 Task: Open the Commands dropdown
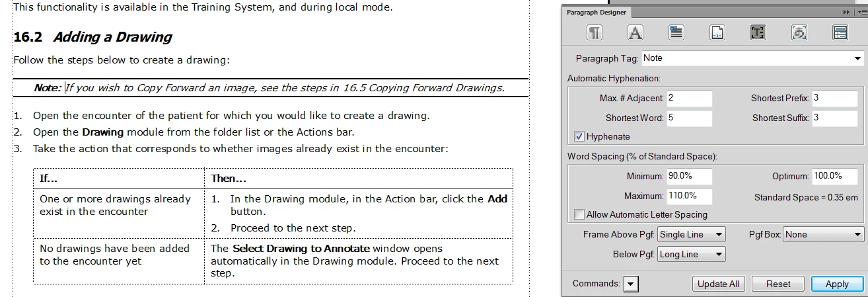(632, 284)
